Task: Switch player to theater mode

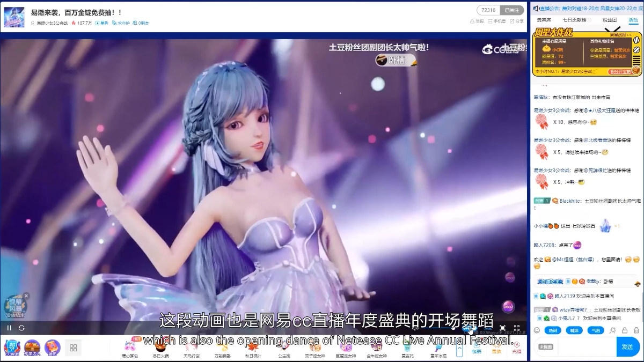Action: click(x=503, y=328)
